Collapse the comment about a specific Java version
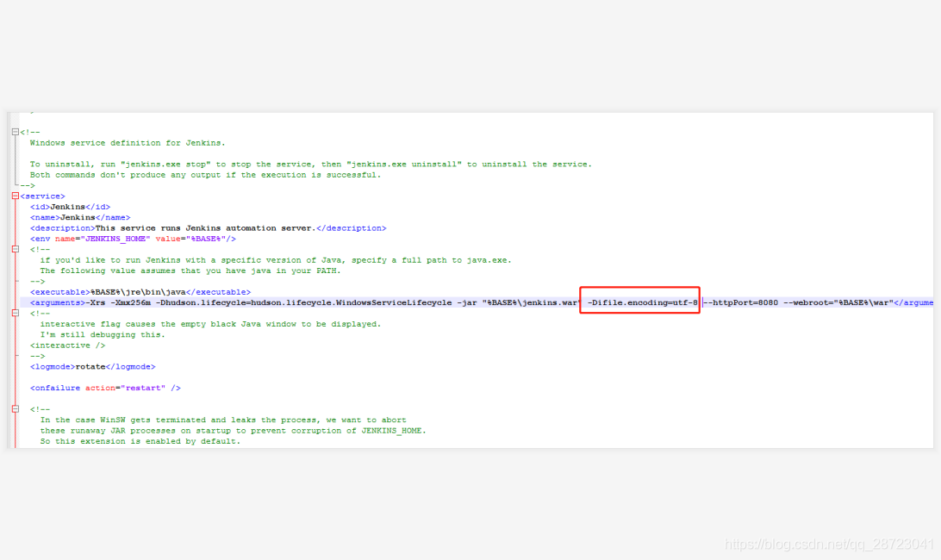941x560 pixels. (15, 249)
